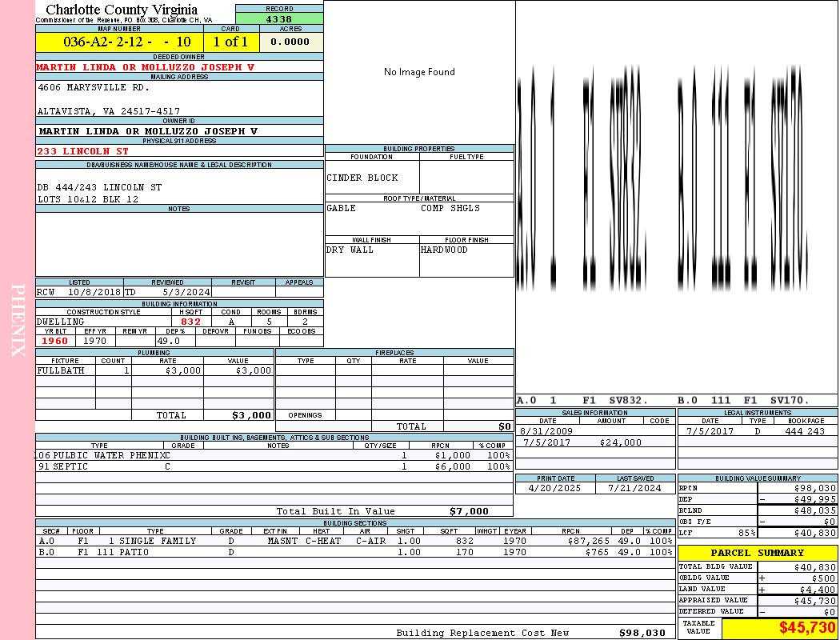Click fireplaces total $0
The height and width of the screenshot is (640, 840).
pyautogui.click(x=505, y=426)
